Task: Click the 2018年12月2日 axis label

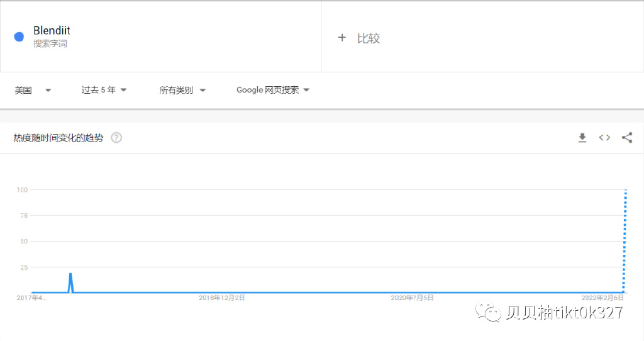Action: [222, 298]
